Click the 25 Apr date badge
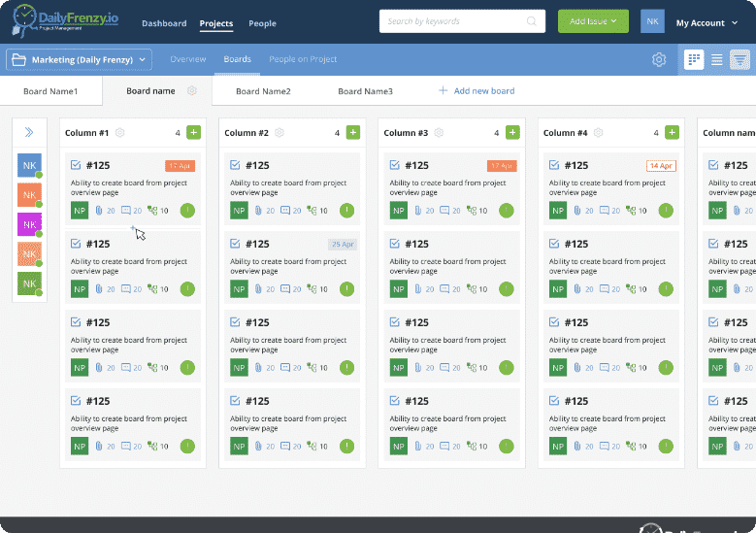756x533 pixels. (x=343, y=244)
